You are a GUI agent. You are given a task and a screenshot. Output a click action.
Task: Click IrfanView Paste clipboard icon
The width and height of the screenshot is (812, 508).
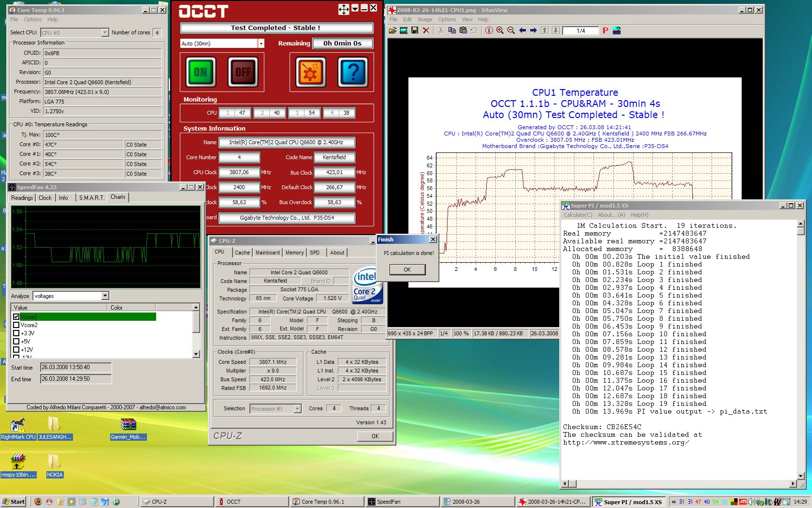coord(463,30)
